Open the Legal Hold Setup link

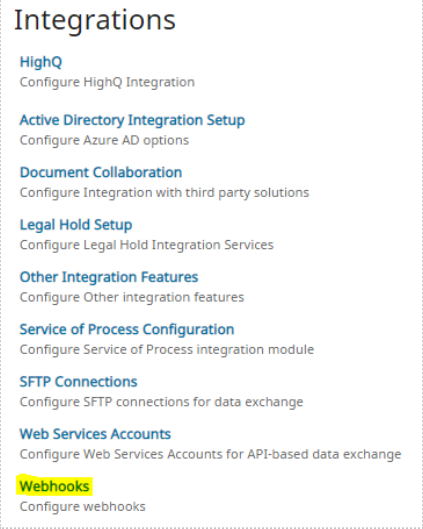[76, 225]
